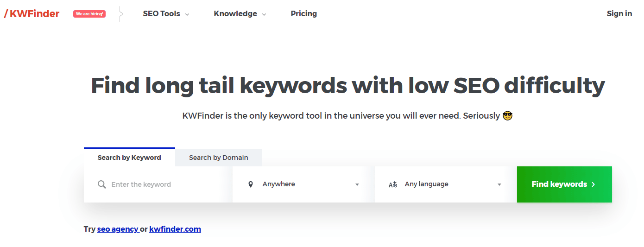Click the Find keywords button

pyautogui.click(x=564, y=184)
